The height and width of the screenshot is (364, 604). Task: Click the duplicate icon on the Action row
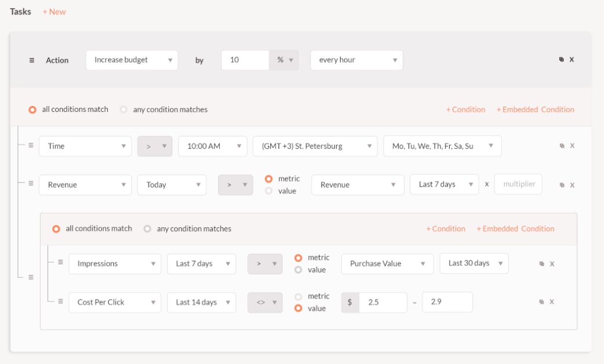point(561,60)
